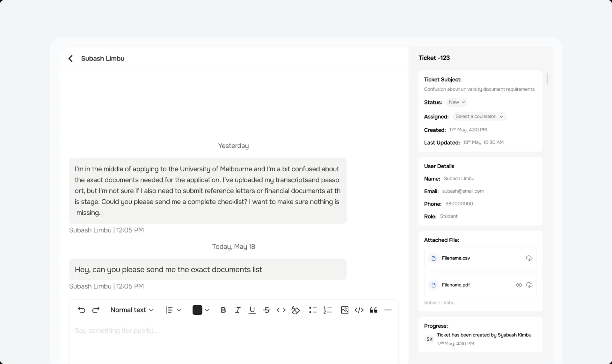Toggle the bulleted list option
Image resolution: width=612 pixels, height=364 pixels.
(x=313, y=310)
